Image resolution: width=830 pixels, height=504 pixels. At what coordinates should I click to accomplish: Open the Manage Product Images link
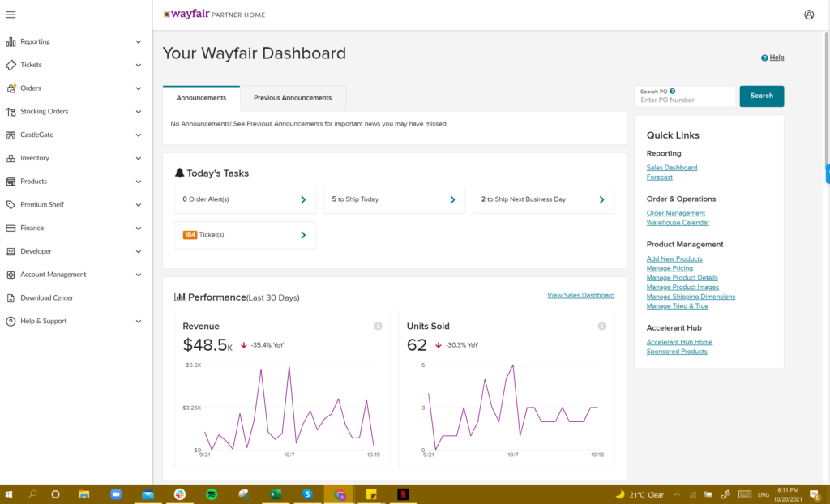(x=682, y=288)
